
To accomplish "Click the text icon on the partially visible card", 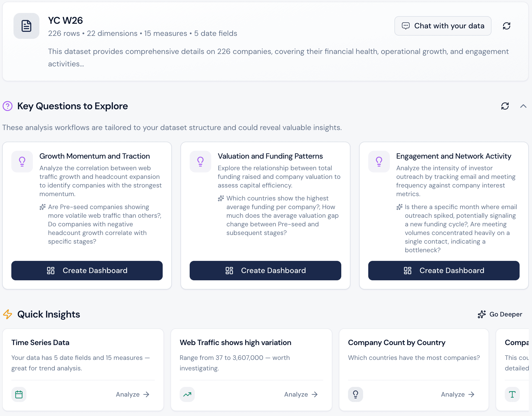I will click(512, 394).
